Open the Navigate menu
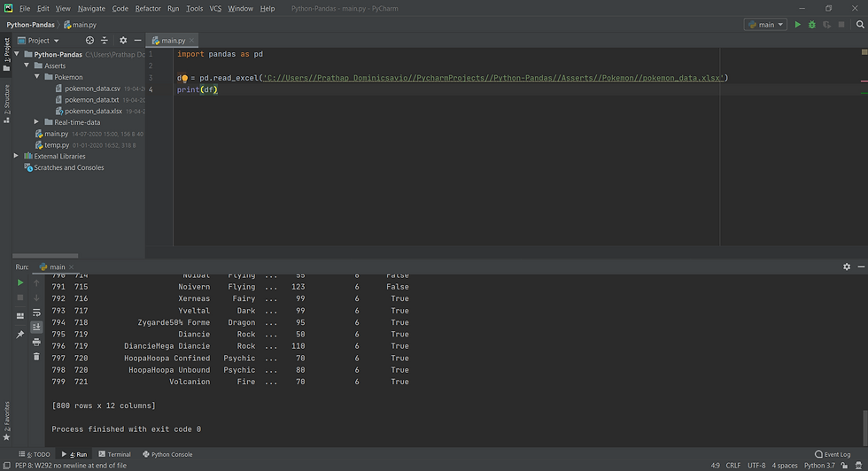The image size is (868, 471). coord(91,8)
